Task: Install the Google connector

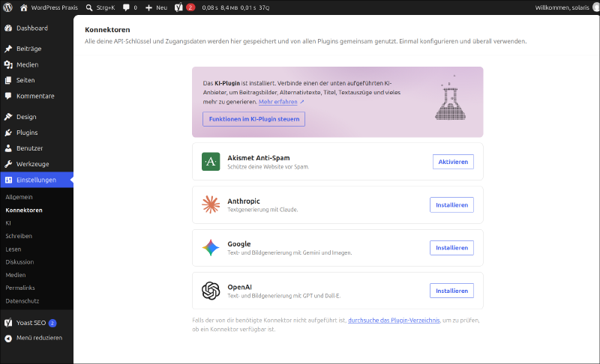Action: (x=451, y=247)
